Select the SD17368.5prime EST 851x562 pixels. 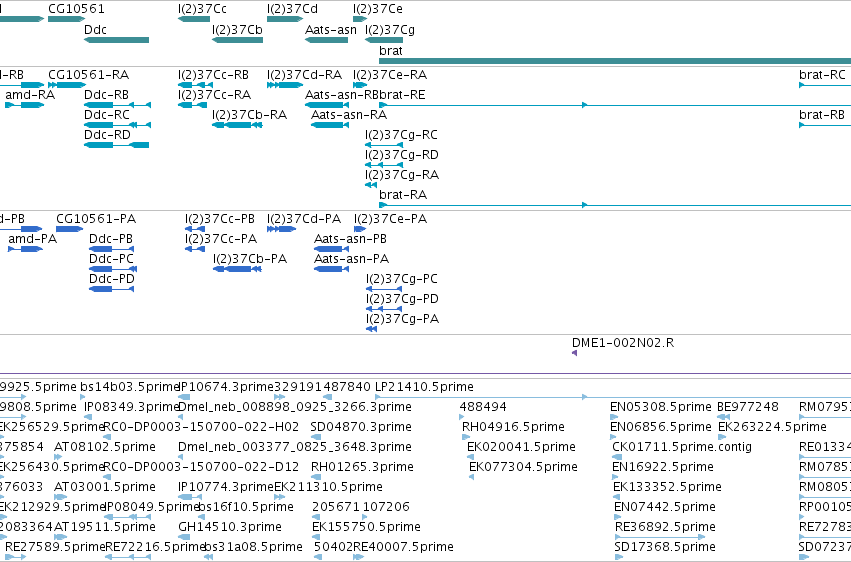coord(619,558)
